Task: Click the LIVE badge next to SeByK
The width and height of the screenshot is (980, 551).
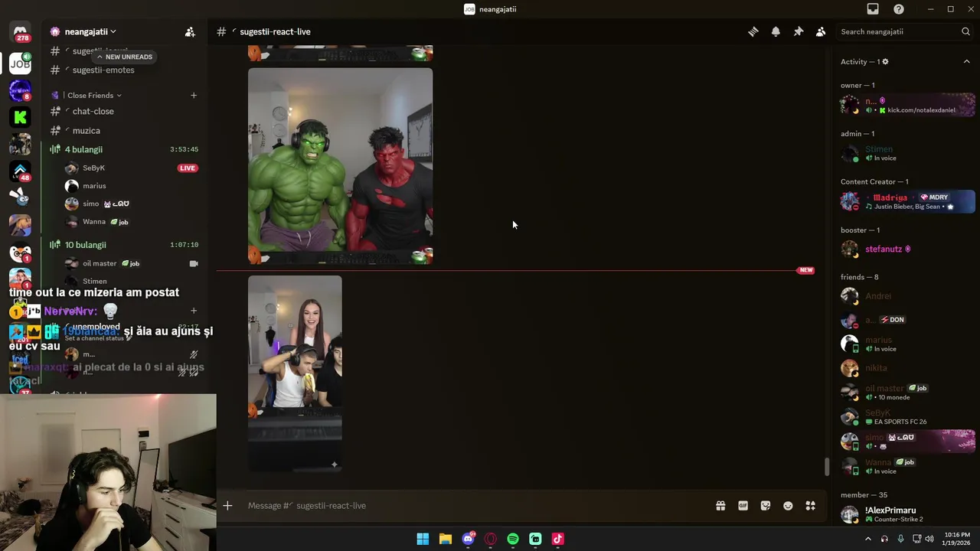Action: click(188, 168)
